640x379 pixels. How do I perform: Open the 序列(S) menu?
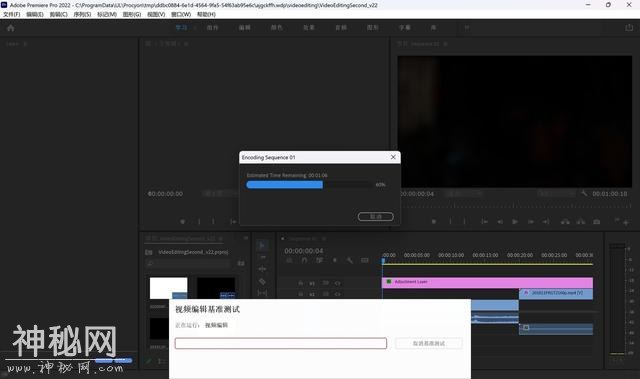tap(82, 14)
